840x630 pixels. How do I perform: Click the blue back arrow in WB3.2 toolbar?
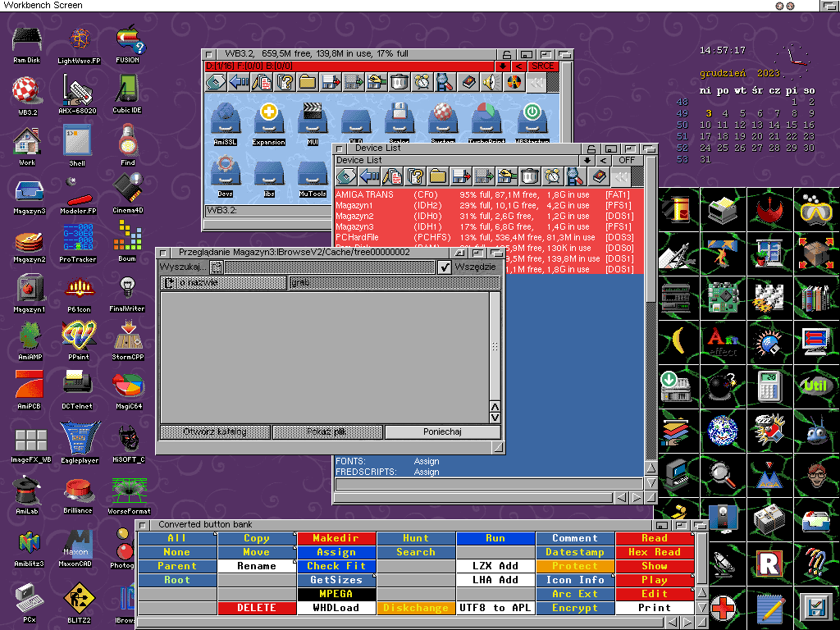pos(239,82)
